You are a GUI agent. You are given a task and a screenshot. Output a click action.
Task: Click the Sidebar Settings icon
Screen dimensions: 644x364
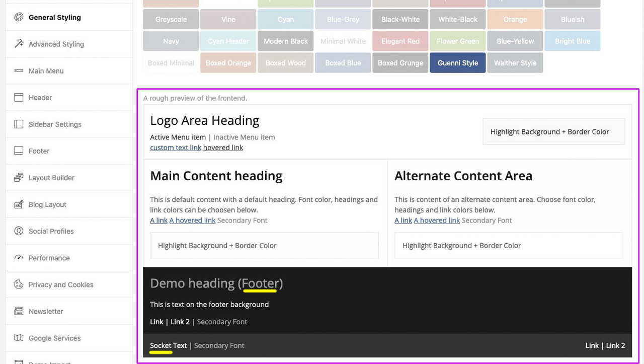19,124
